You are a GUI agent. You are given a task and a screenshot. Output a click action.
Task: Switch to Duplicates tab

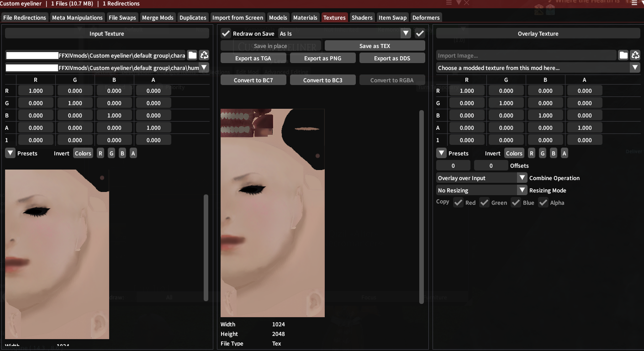click(193, 17)
